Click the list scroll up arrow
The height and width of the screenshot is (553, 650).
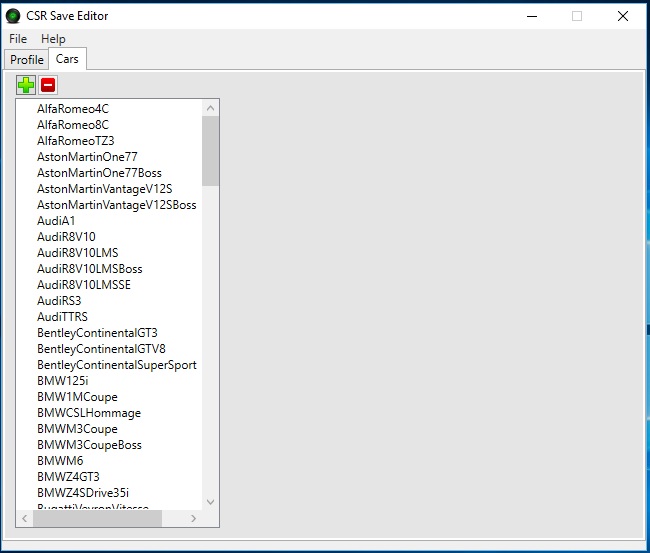click(210, 108)
